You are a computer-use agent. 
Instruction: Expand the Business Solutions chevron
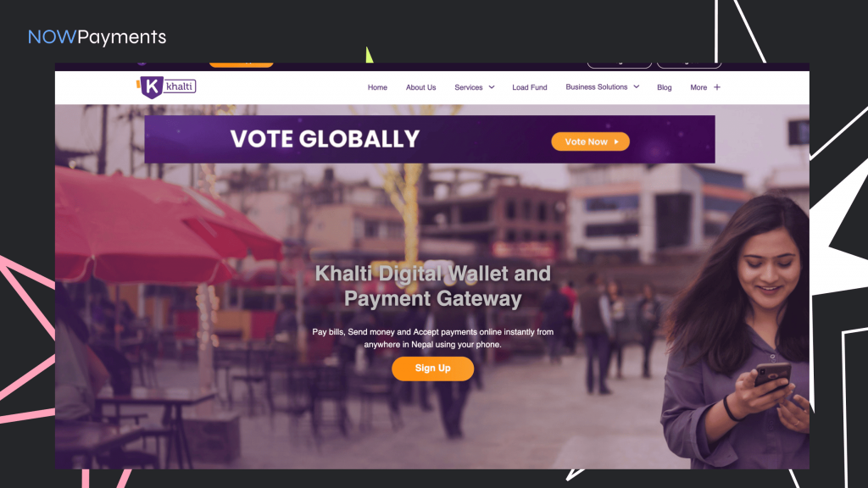[636, 87]
